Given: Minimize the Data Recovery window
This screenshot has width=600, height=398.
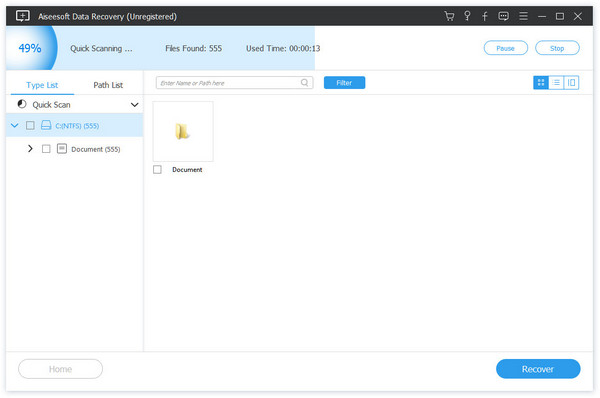Looking at the screenshot, I should (542, 16).
